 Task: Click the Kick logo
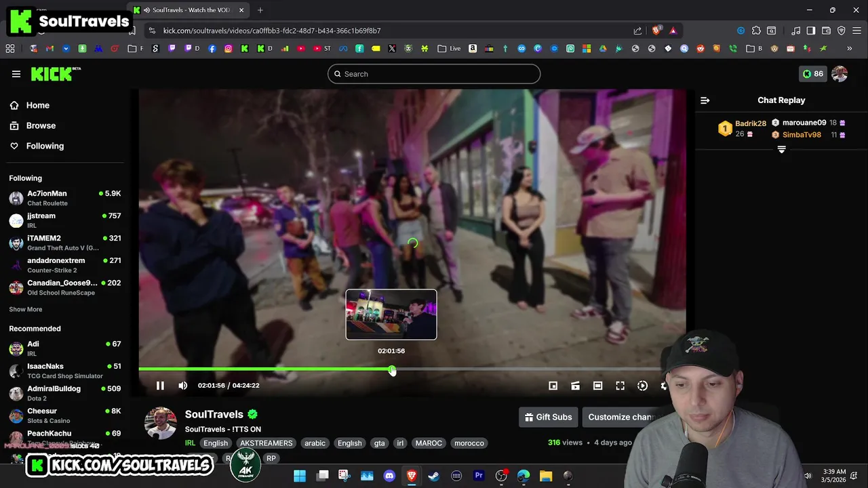pos(56,74)
